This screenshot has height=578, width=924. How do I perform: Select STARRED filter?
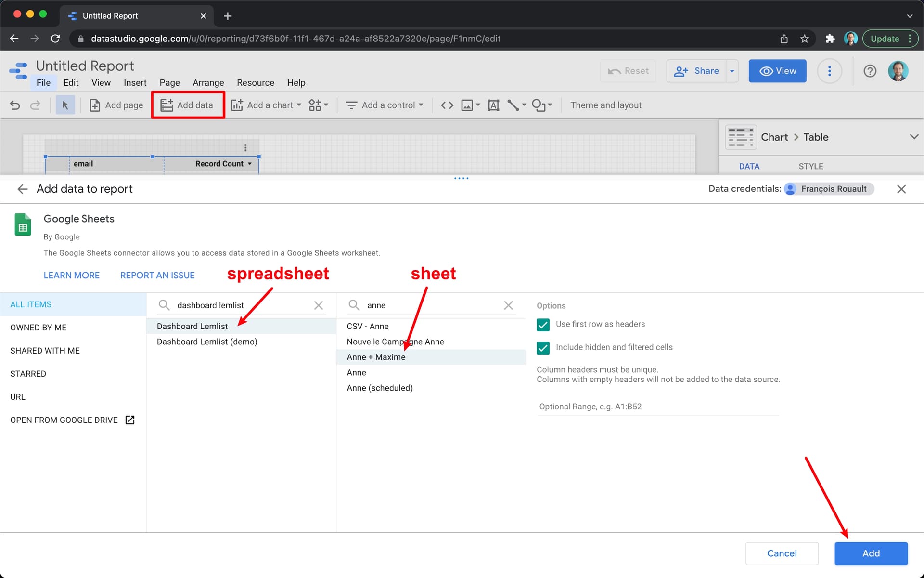[x=73, y=374]
